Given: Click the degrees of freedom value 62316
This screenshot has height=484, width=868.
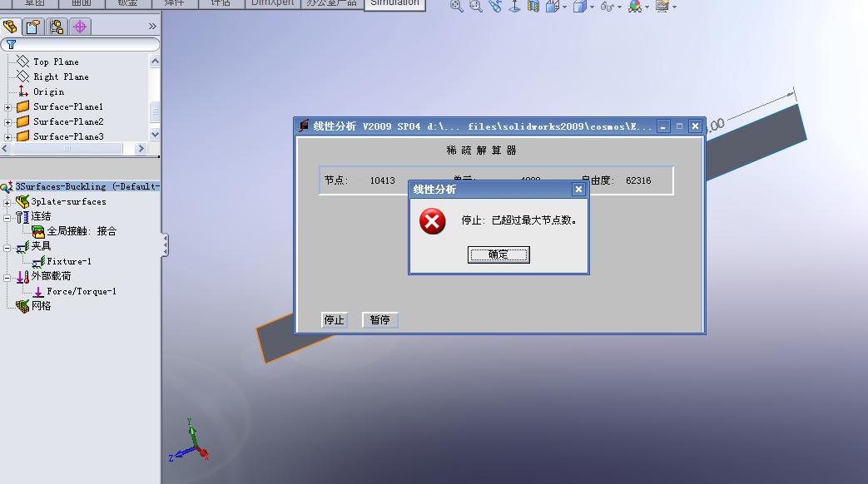Looking at the screenshot, I should click(x=638, y=180).
